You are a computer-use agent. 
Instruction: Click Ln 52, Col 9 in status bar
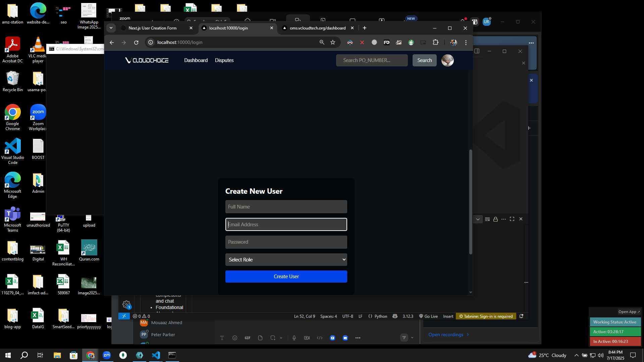(x=305, y=316)
